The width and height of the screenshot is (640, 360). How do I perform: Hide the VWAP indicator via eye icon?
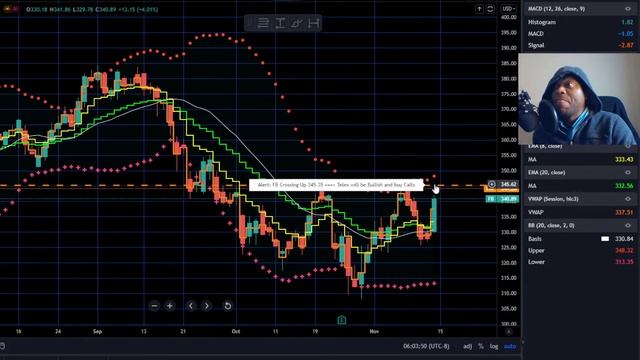point(628,199)
